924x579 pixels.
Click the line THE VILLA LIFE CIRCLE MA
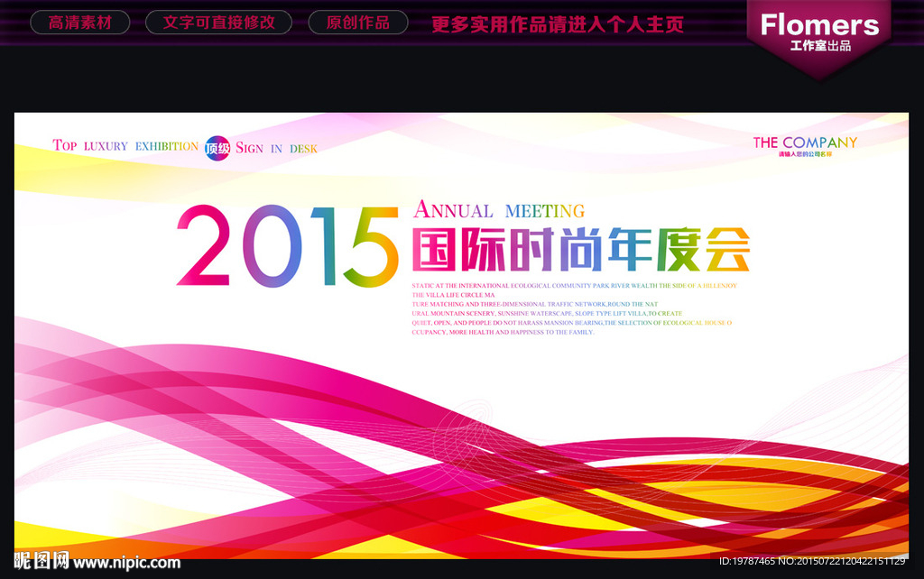click(453, 295)
